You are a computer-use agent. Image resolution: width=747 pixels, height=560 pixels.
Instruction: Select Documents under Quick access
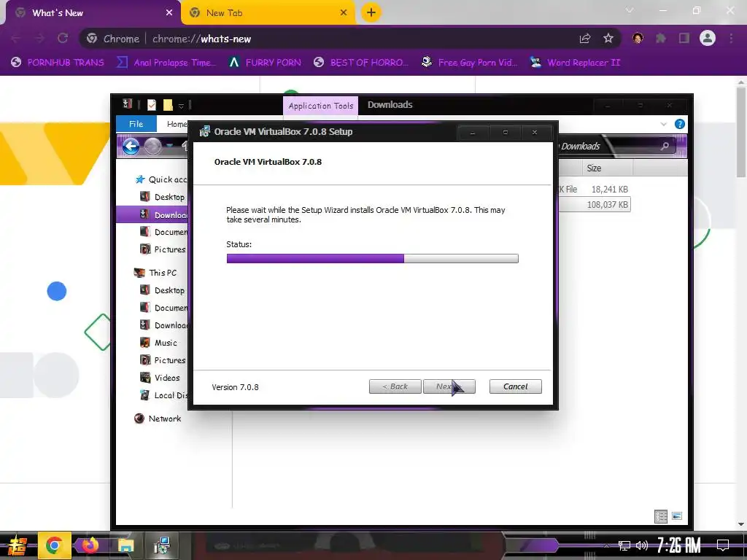point(164,232)
